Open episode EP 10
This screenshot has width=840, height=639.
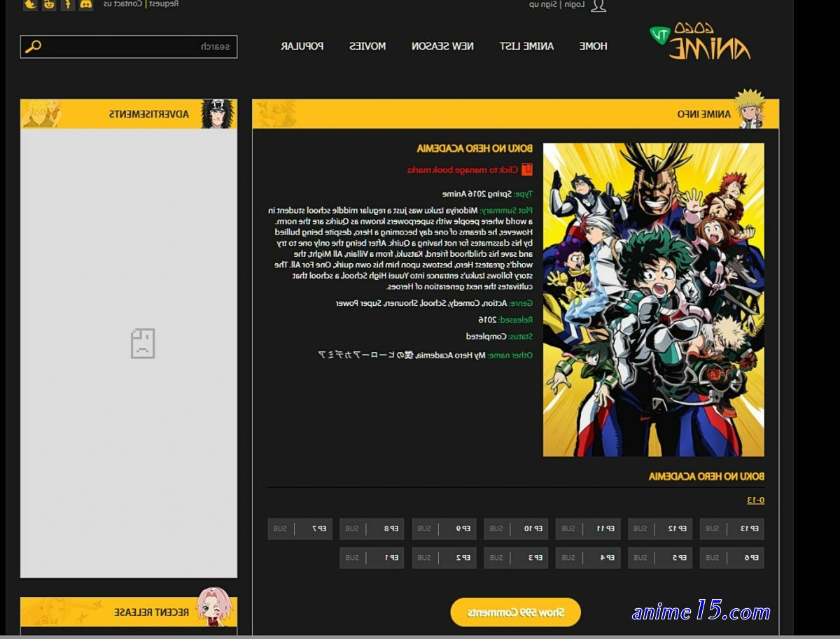[516, 528]
